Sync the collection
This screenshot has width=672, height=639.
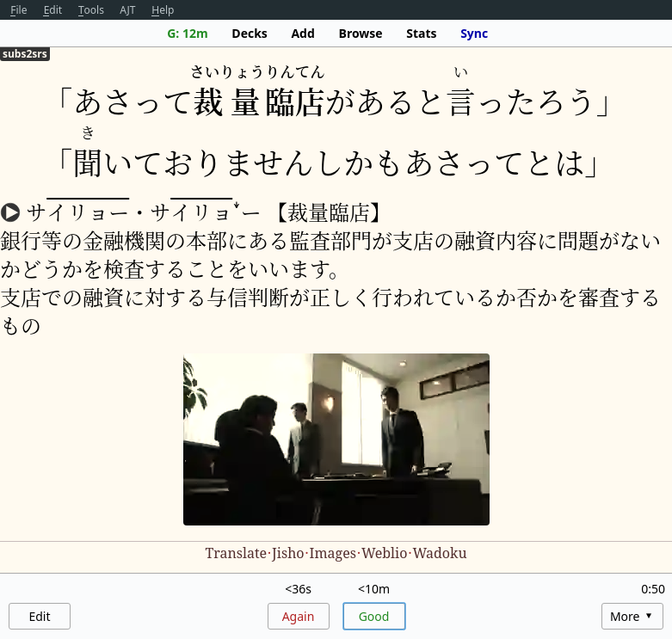click(473, 34)
